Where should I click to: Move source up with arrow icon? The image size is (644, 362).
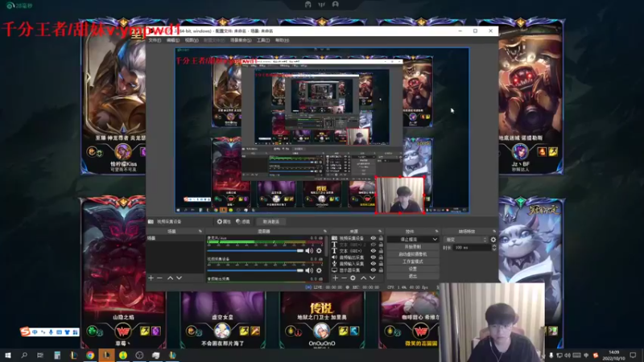(364, 278)
